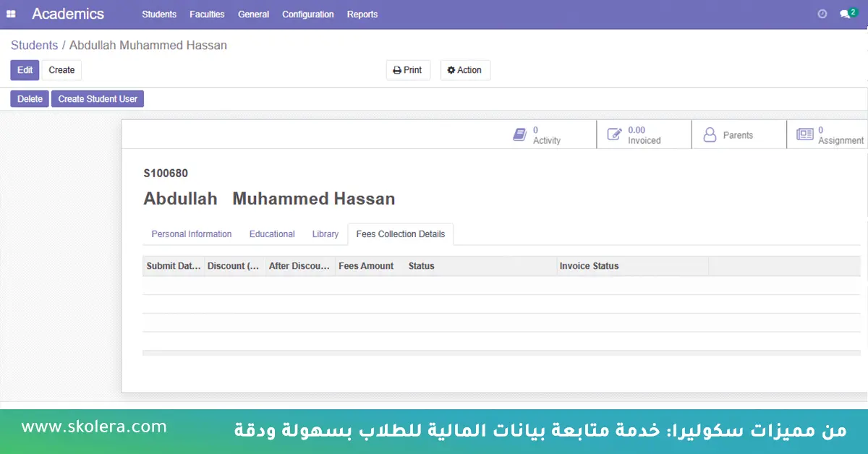Switch to the Library tab
The width and height of the screenshot is (868, 454).
pyautogui.click(x=325, y=234)
